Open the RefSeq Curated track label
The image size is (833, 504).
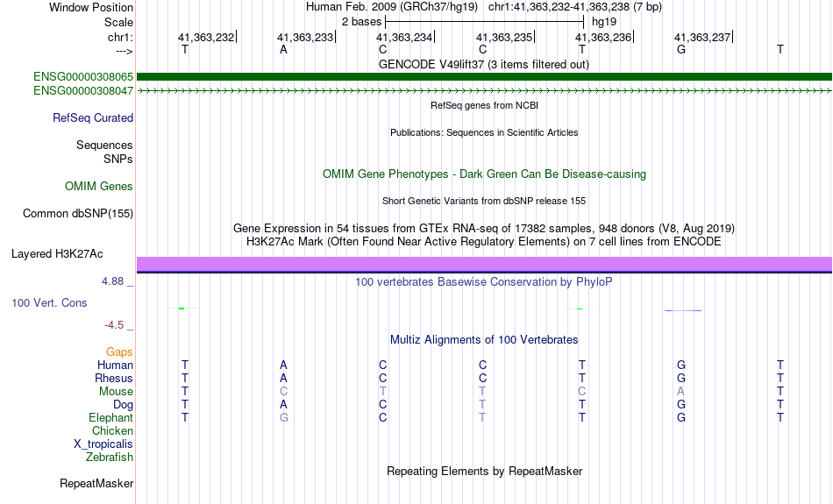pyautogui.click(x=93, y=118)
